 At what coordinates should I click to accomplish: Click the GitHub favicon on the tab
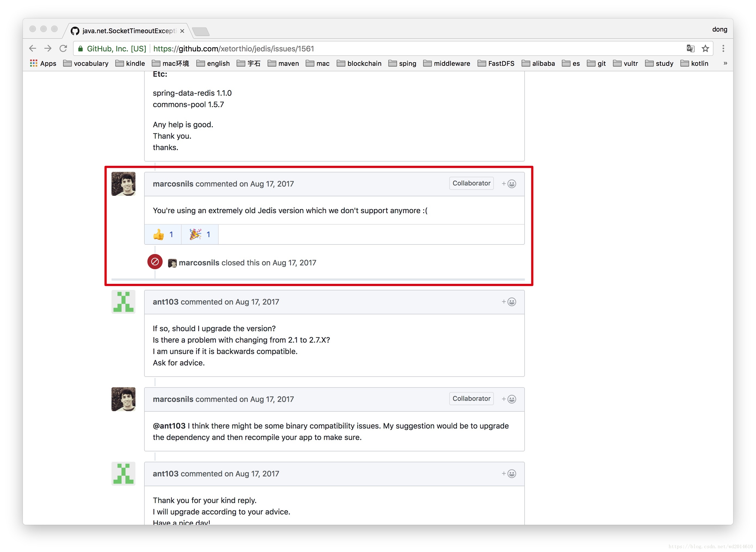tap(75, 31)
